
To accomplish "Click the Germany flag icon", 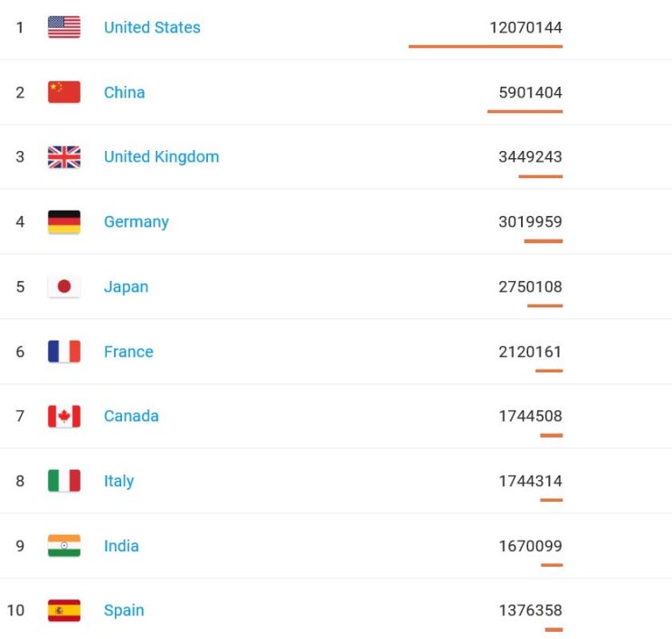I will click(64, 221).
